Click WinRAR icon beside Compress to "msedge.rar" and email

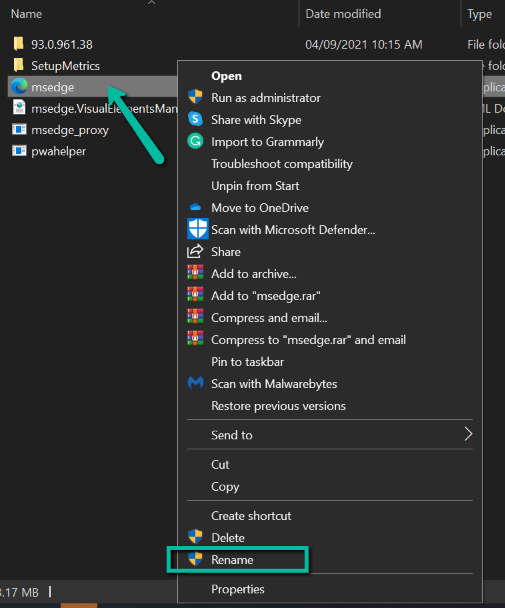click(x=195, y=339)
